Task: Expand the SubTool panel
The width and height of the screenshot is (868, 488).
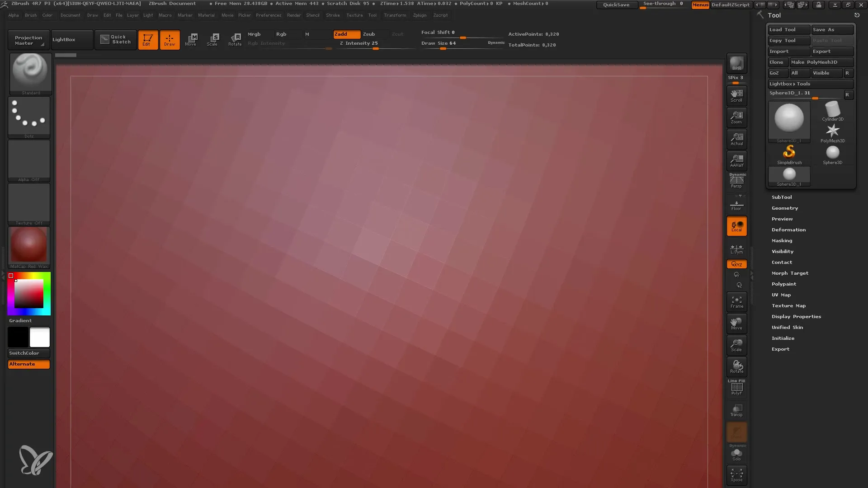Action: tap(782, 197)
